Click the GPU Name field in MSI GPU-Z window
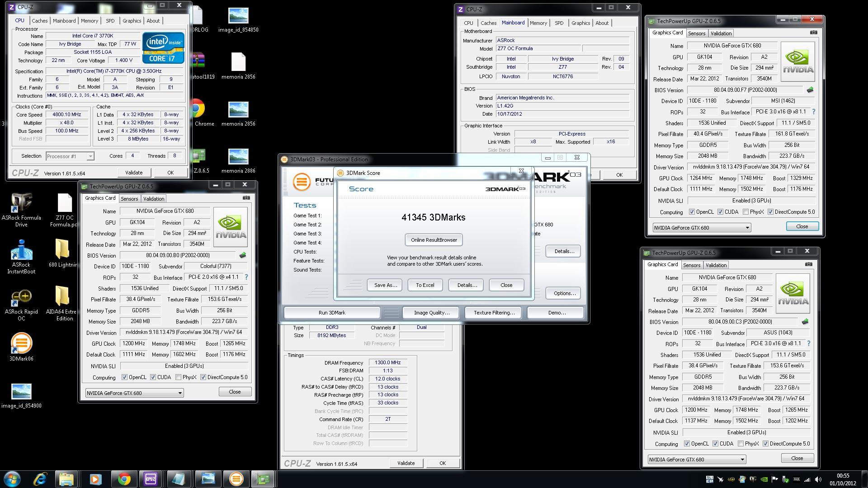Image resolution: width=868 pixels, height=488 pixels. point(732,46)
